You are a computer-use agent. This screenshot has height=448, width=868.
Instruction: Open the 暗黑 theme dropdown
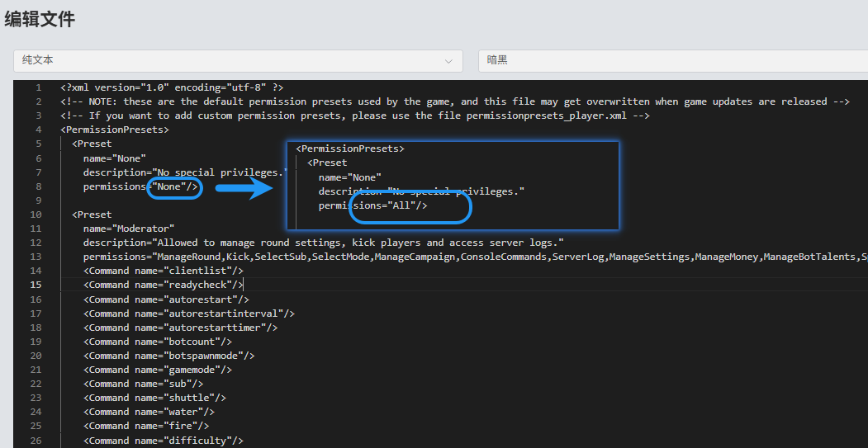coord(672,60)
